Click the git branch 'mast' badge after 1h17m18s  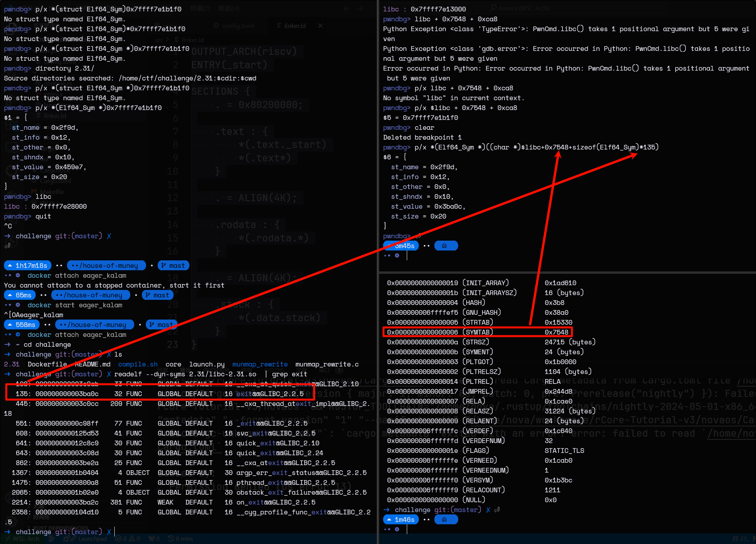(173, 265)
